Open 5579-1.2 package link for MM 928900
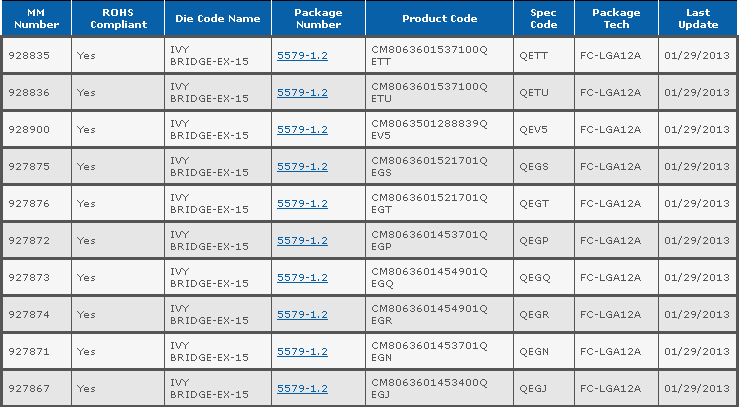The width and height of the screenshot is (739, 407). click(x=302, y=129)
